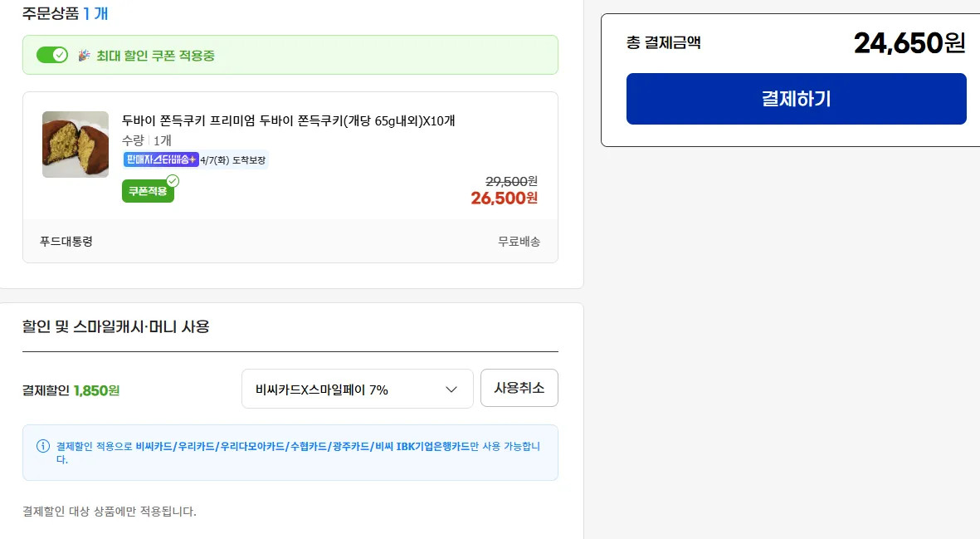
Task: Click the party popper icon beside 최대 할인
Action: click(x=84, y=56)
